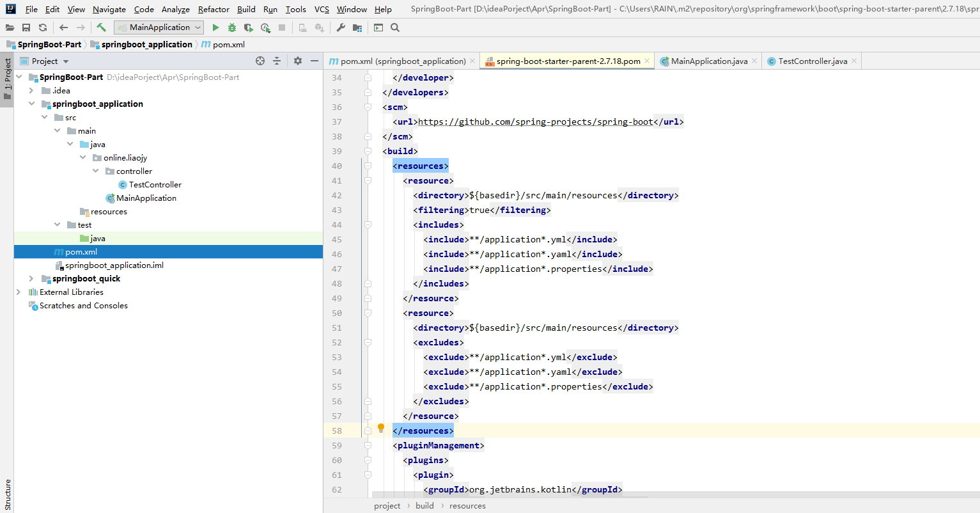Close the MainApplication.java tab
This screenshot has height=513, width=980.
point(754,61)
